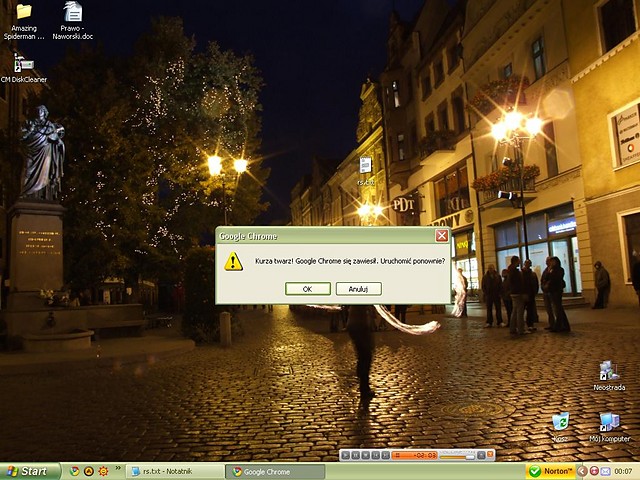The height and width of the screenshot is (480, 640).
Task: Open the Start menu
Action: tap(29, 471)
